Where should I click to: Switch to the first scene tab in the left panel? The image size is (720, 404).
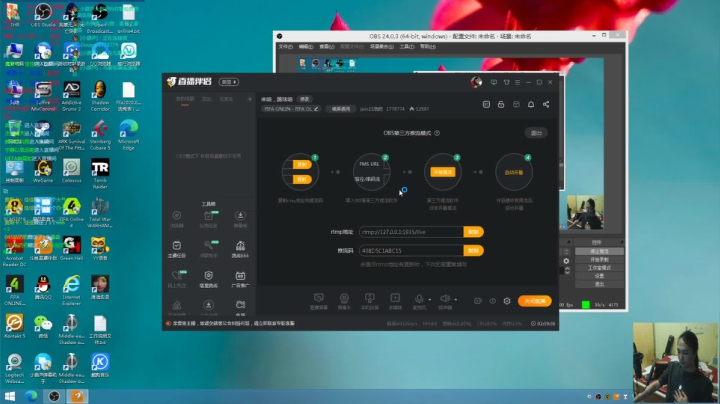185,99
